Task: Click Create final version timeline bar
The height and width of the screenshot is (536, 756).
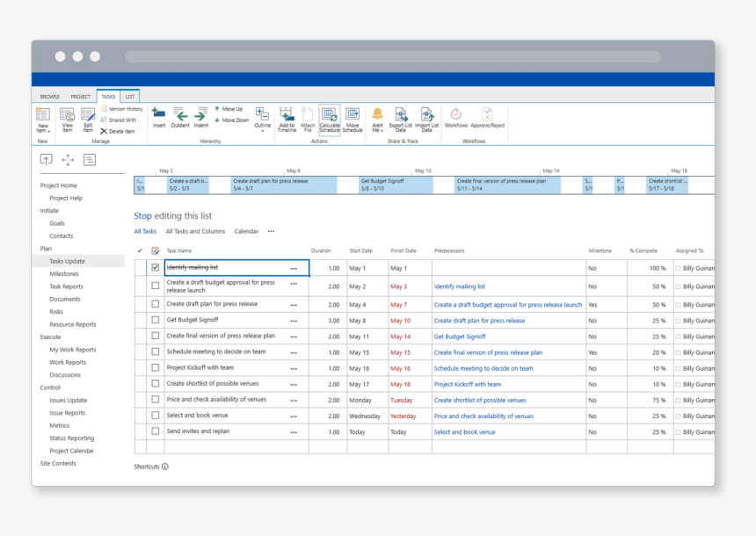Action: (x=508, y=185)
